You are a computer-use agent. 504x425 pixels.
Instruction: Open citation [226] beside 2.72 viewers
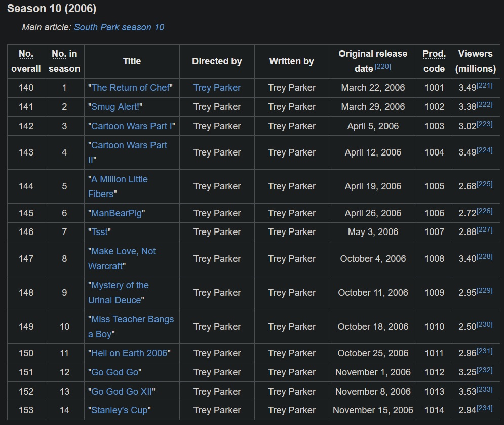tap(485, 211)
